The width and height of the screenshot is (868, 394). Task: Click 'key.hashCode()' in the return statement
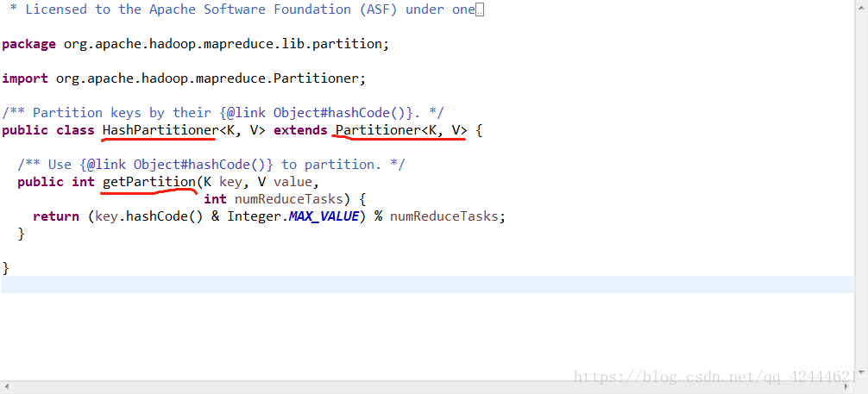coord(149,216)
